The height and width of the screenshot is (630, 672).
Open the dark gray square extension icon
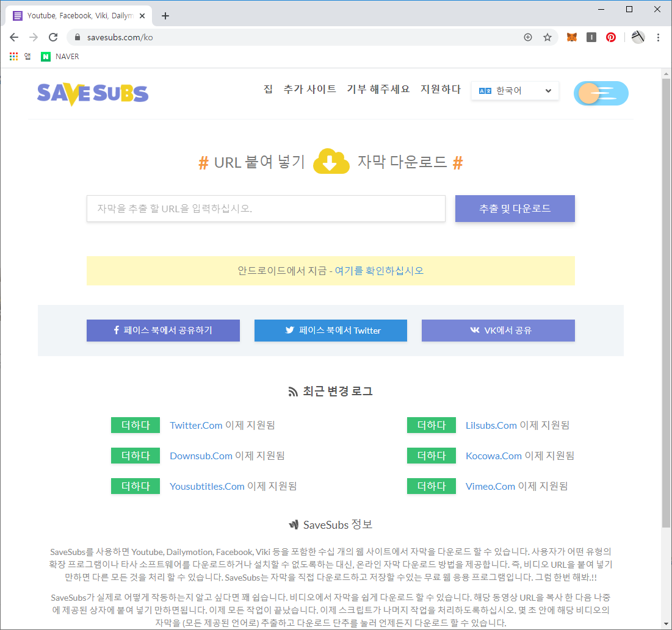point(591,37)
